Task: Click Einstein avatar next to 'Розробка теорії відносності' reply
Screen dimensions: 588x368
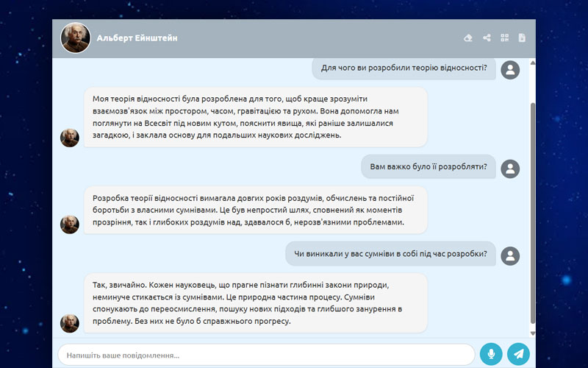Action: [70, 224]
